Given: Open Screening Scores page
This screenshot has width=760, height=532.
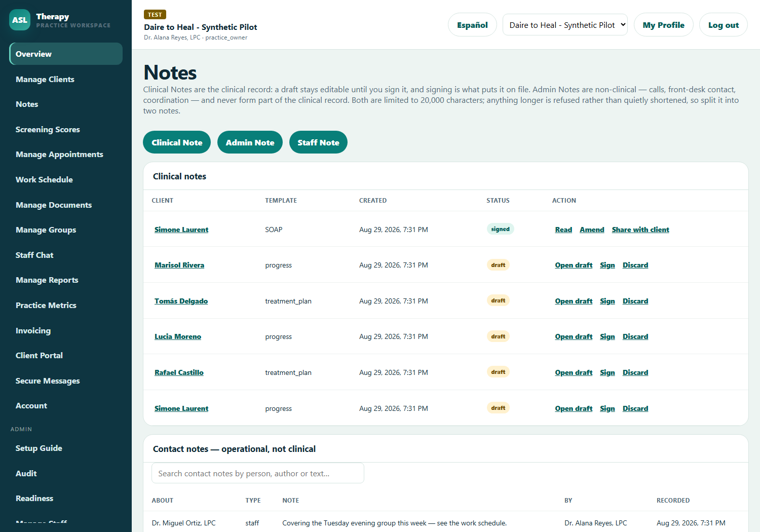Looking at the screenshot, I should [x=66, y=129].
